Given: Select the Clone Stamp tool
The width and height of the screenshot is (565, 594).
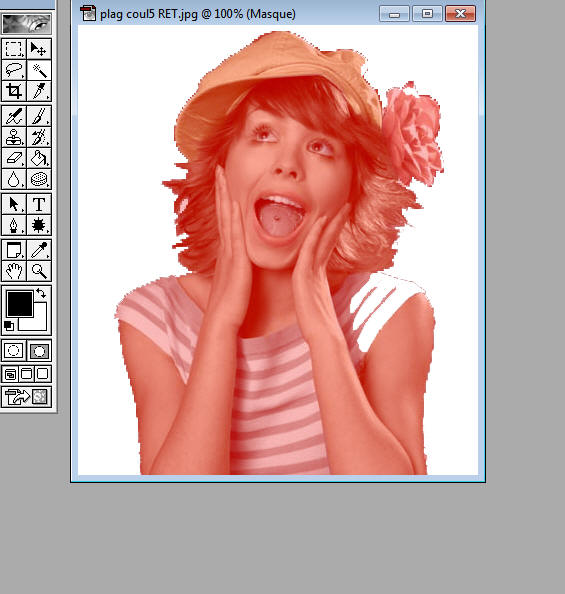Looking at the screenshot, I should [14, 137].
